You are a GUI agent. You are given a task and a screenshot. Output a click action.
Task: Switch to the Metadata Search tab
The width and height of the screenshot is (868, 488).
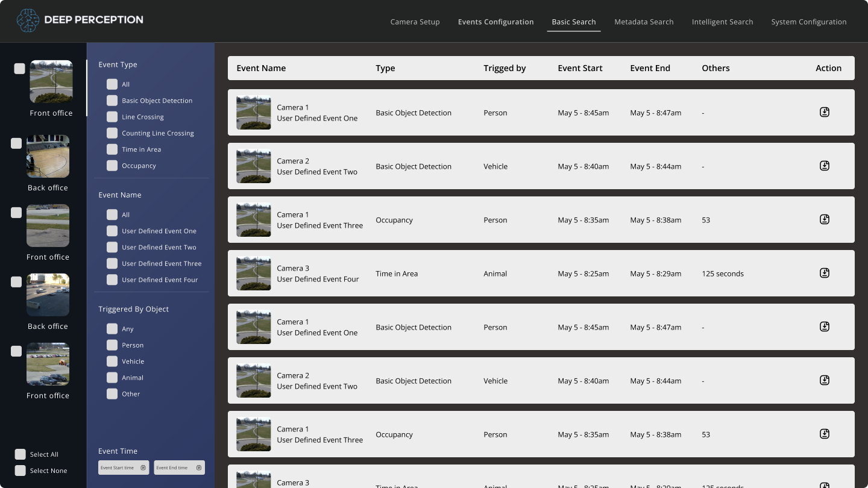[644, 22]
